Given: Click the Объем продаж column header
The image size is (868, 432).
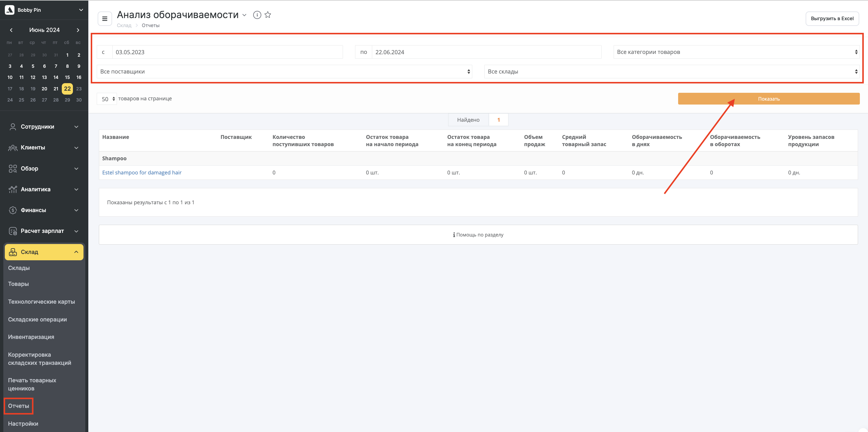Looking at the screenshot, I should (x=534, y=140).
